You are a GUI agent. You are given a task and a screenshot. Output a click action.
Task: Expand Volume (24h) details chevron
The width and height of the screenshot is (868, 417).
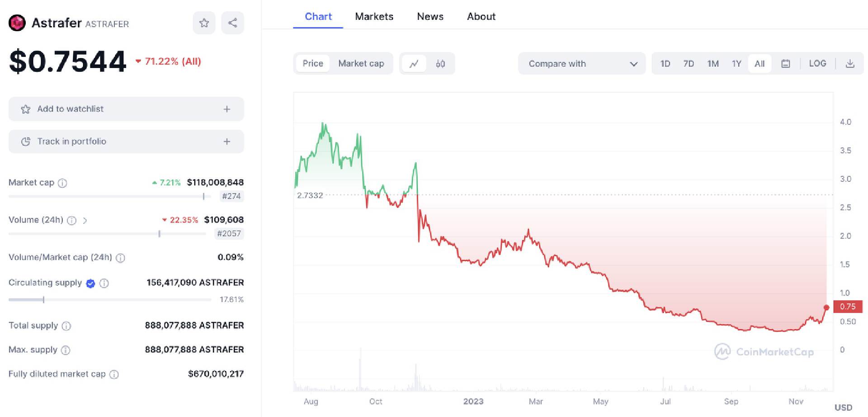pyautogui.click(x=85, y=221)
